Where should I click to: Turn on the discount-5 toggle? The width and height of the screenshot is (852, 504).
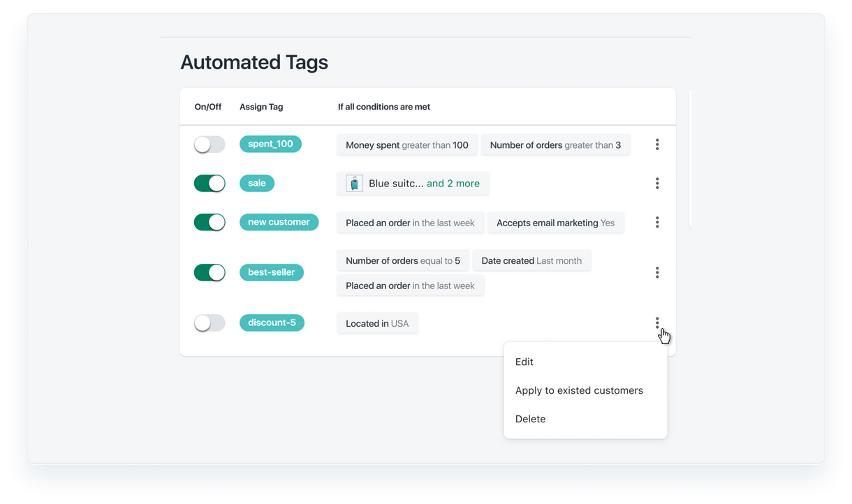(210, 323)
